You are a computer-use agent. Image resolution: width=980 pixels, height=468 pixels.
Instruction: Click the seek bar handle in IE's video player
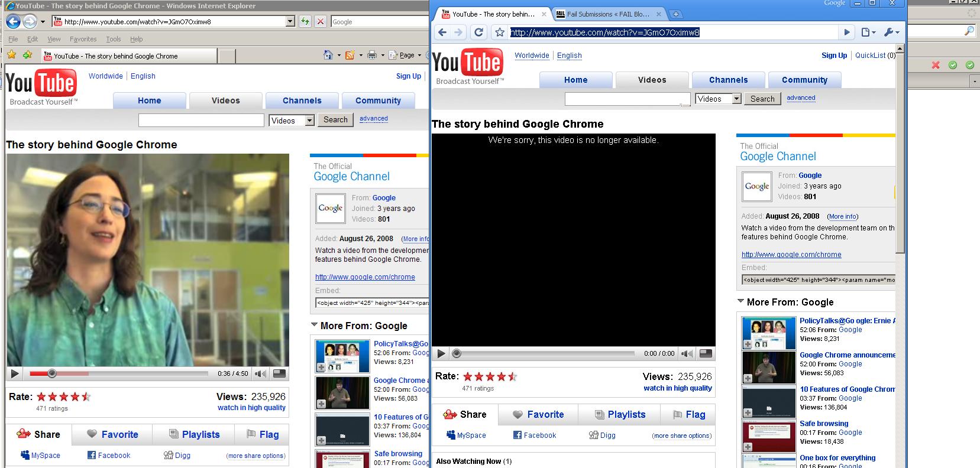(52, 373)
